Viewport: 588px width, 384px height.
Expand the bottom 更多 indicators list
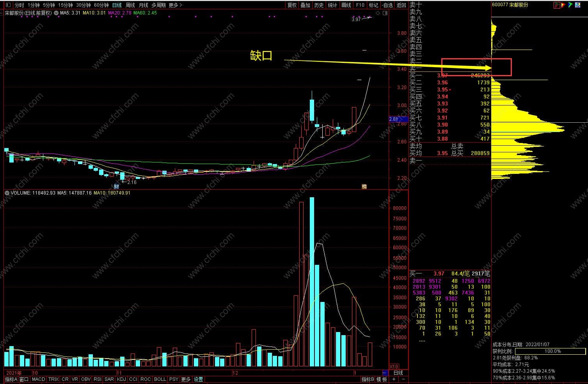click(186, 379)
